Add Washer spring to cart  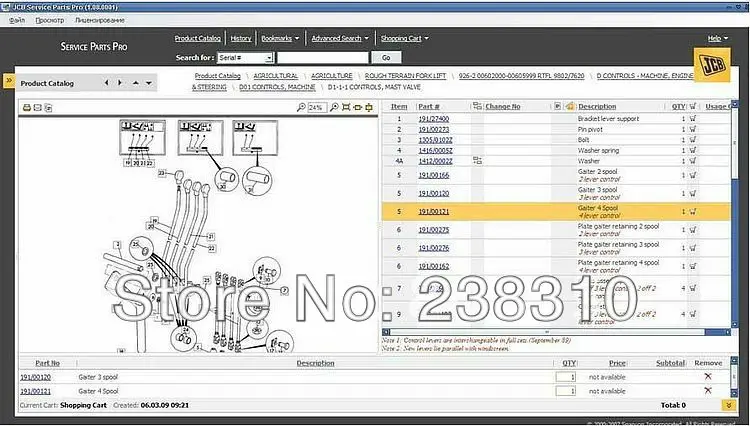pyautogui.click(x=693, y=150)
